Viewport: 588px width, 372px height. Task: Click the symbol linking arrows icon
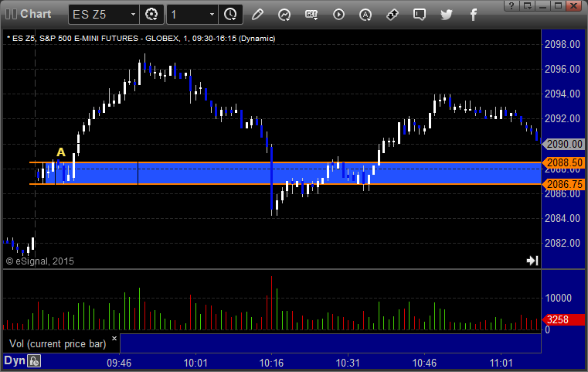(x=393, y=15)
